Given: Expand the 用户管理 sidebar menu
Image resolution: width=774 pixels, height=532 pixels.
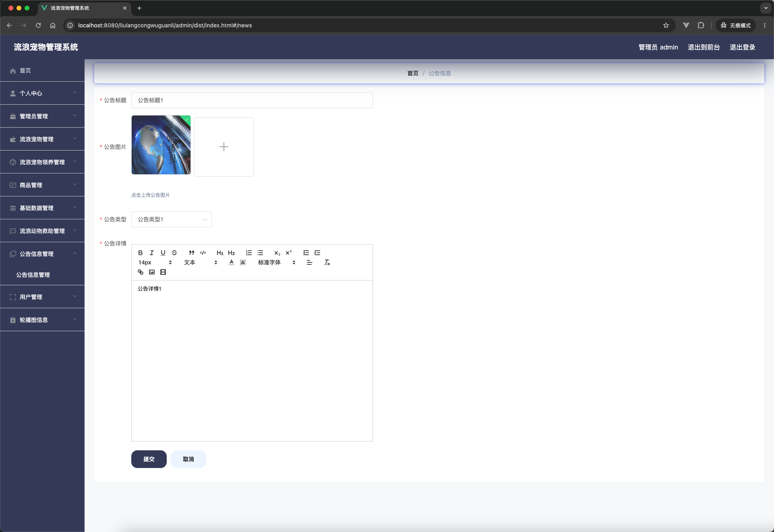Looking at the screenshot, I should (42, 297).
